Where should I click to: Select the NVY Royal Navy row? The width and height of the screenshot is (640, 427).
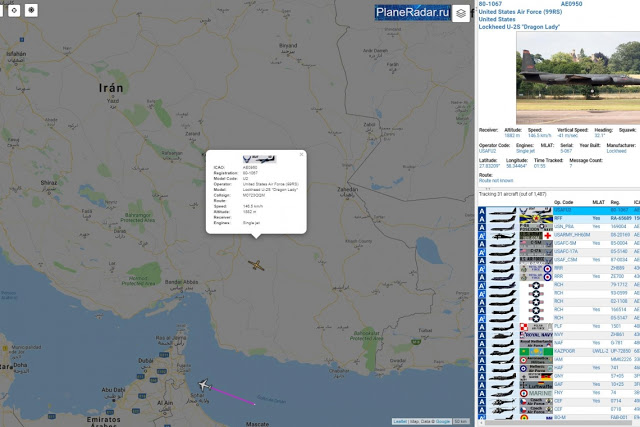559,335
